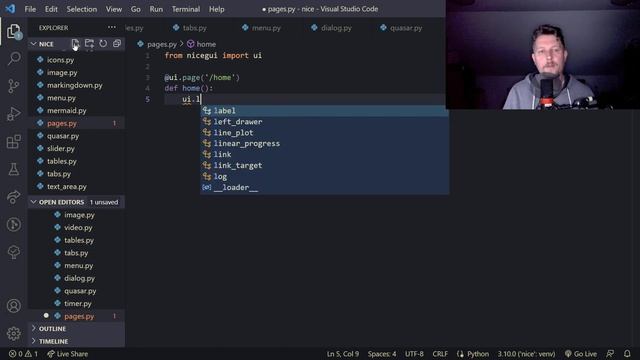Choose 'line_plot' suggestion
Screen dimensions: 640x360
[324, 133]
